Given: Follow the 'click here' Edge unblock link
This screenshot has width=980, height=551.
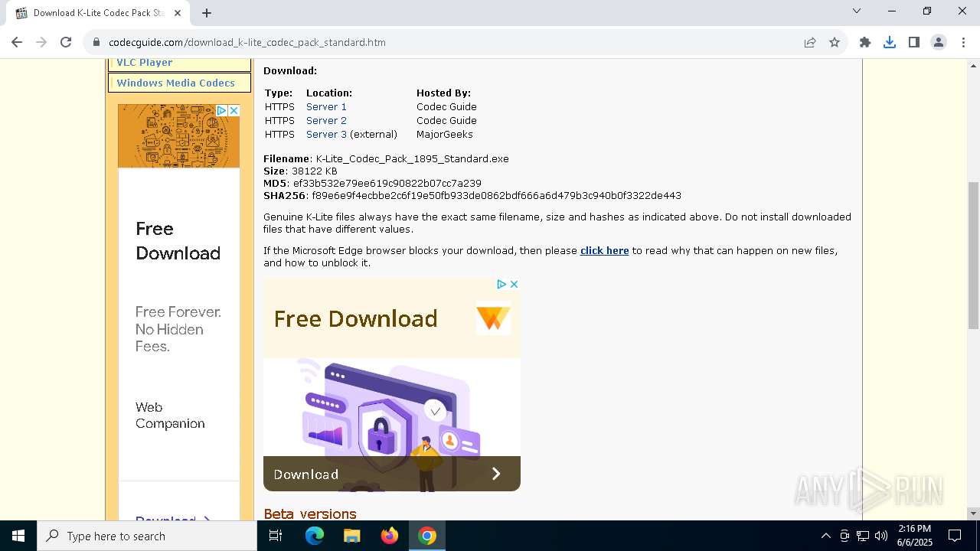Looking at the screenshot, I should click(604, 250).
